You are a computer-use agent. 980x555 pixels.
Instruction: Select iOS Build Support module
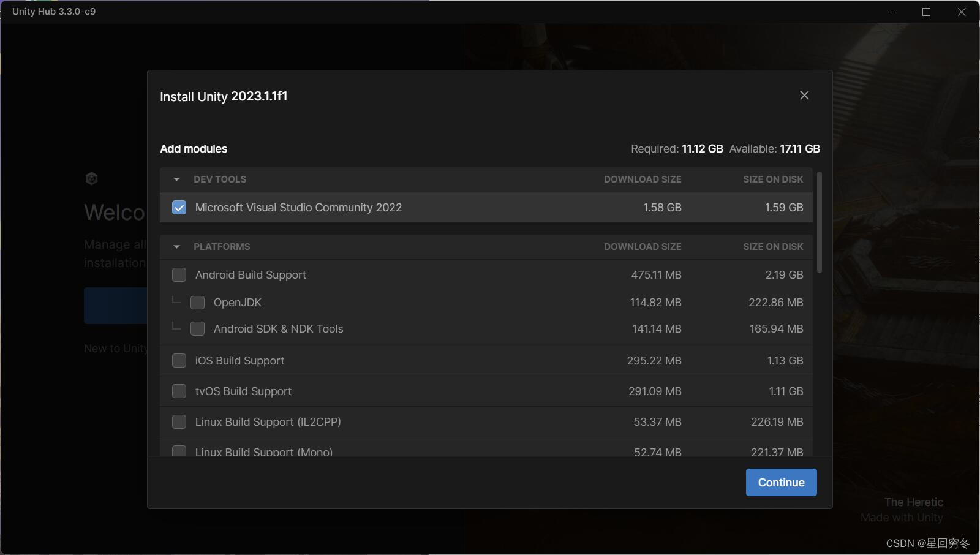click(179, 360)
